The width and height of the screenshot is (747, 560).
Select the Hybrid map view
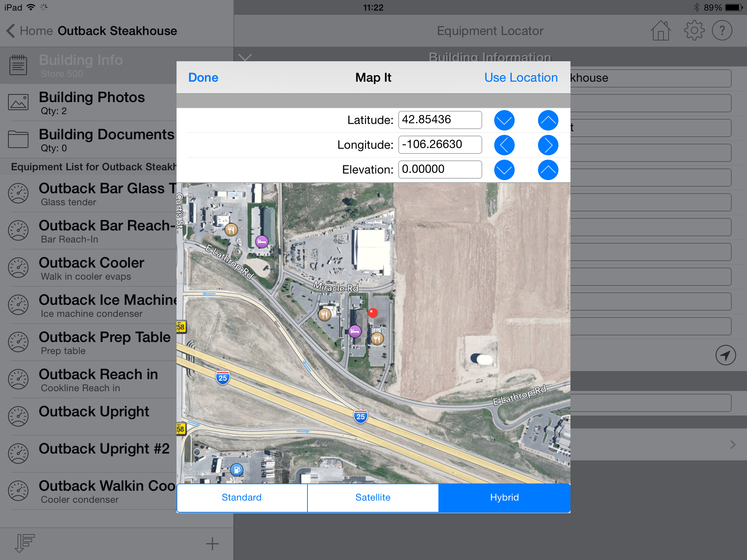[504, 498]
